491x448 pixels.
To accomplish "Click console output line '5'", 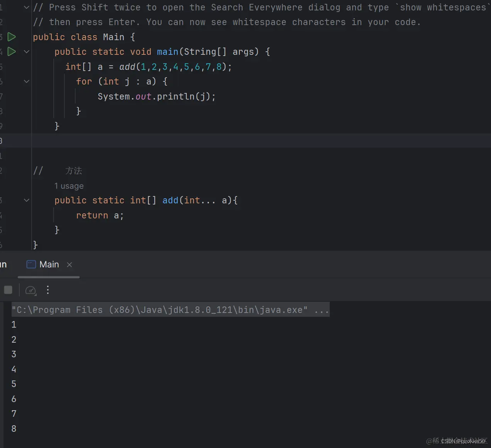I will [x=14, y=384].
